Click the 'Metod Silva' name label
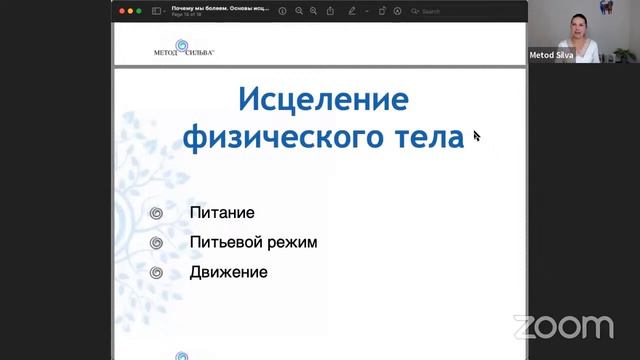 [x=551, y=55]
